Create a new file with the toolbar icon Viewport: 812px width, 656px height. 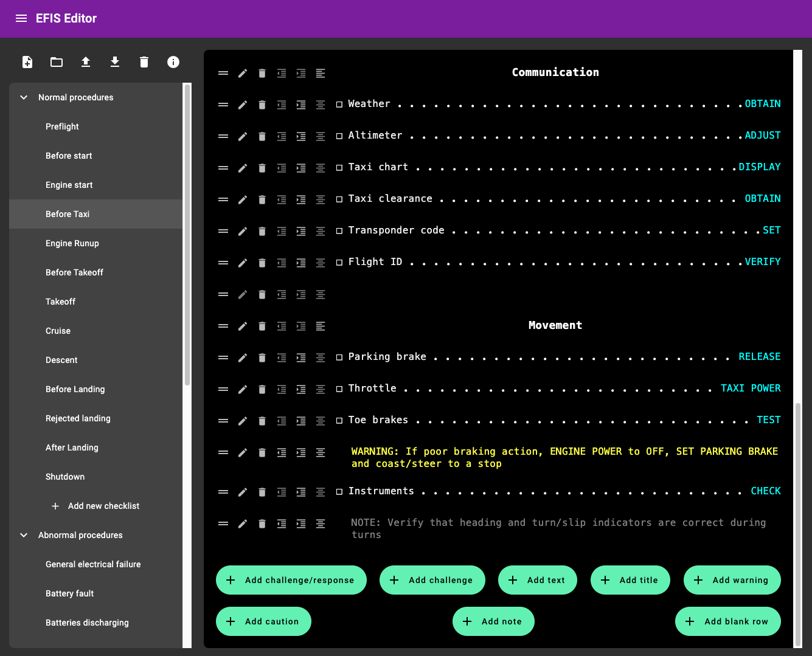pos(27,62)
